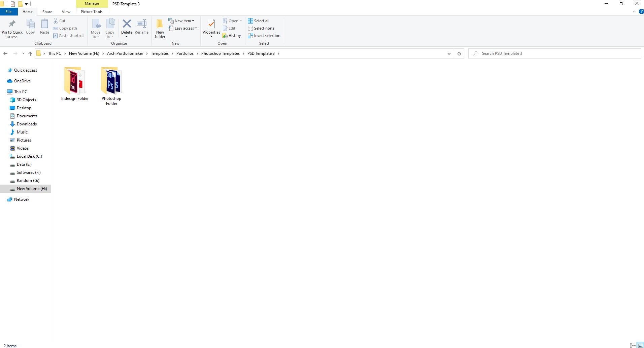Open the View ribbon tab
The height and width of the screenshot is (348, 644).
[x=66, y=12]
